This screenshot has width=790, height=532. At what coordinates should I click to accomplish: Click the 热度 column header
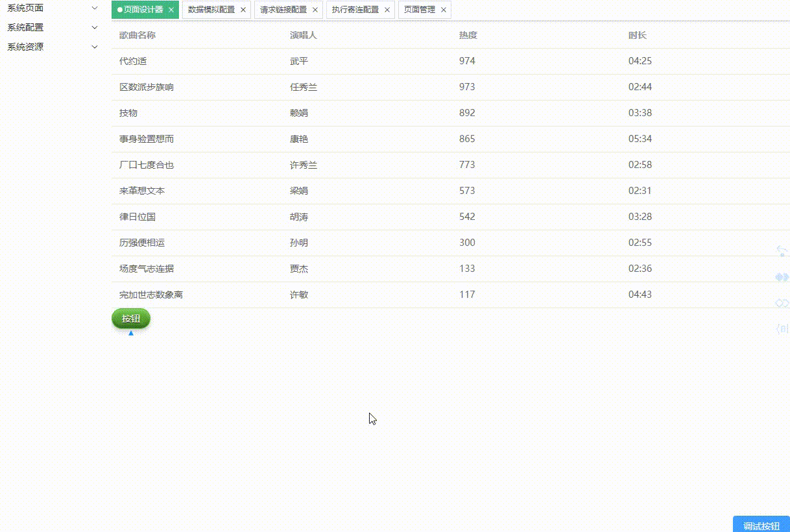pyautogui.click(x=467, y=35)
